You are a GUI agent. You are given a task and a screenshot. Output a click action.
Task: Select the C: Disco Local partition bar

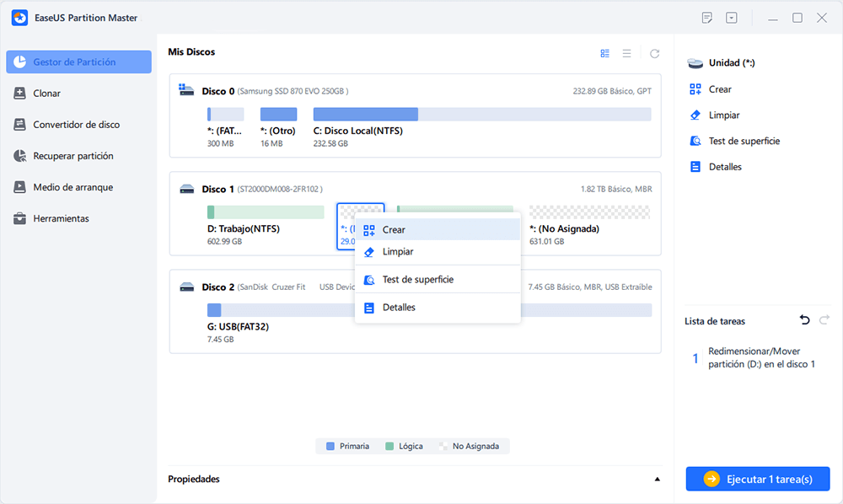coord(482,114)
